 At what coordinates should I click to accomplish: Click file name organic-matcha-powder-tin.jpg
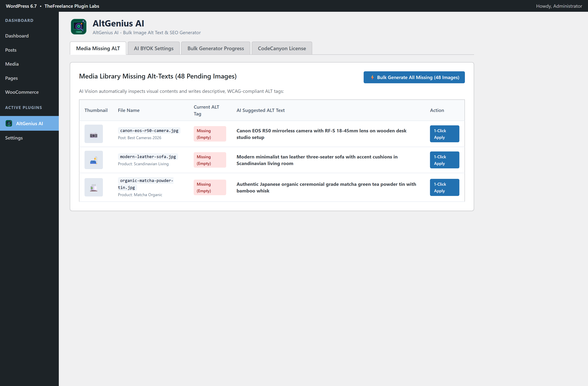click(x=146, y=184)
